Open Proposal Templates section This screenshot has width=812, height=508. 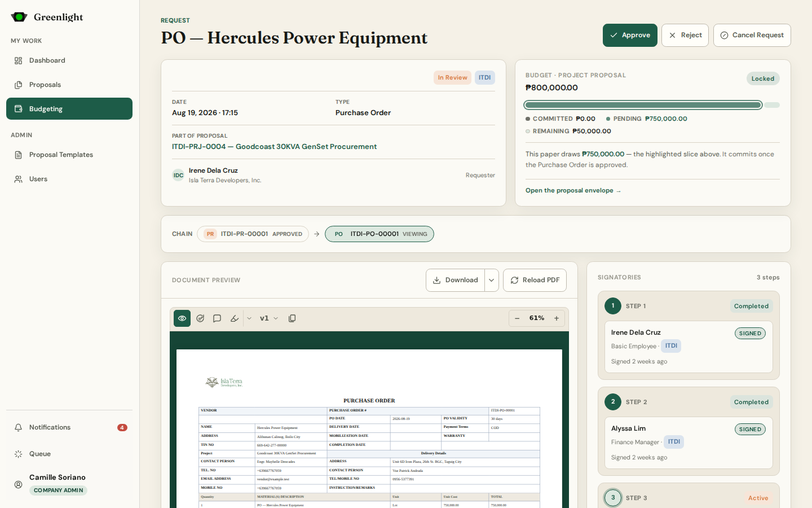point(69,155)
